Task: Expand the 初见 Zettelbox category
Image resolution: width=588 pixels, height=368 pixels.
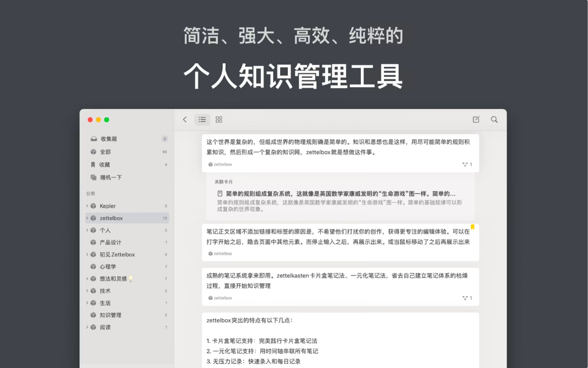Action: click(87, 254)
